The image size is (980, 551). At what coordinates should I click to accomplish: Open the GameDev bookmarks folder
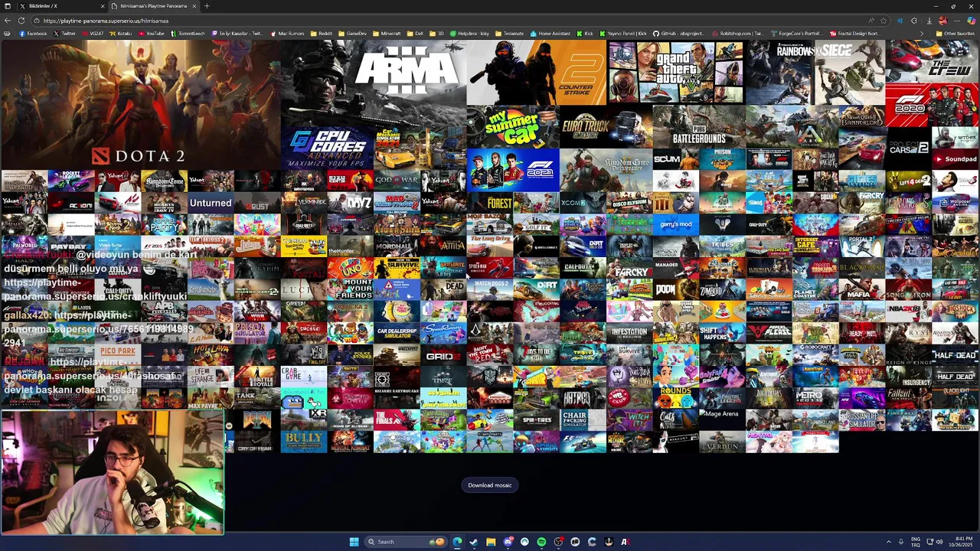coord(353,34)
